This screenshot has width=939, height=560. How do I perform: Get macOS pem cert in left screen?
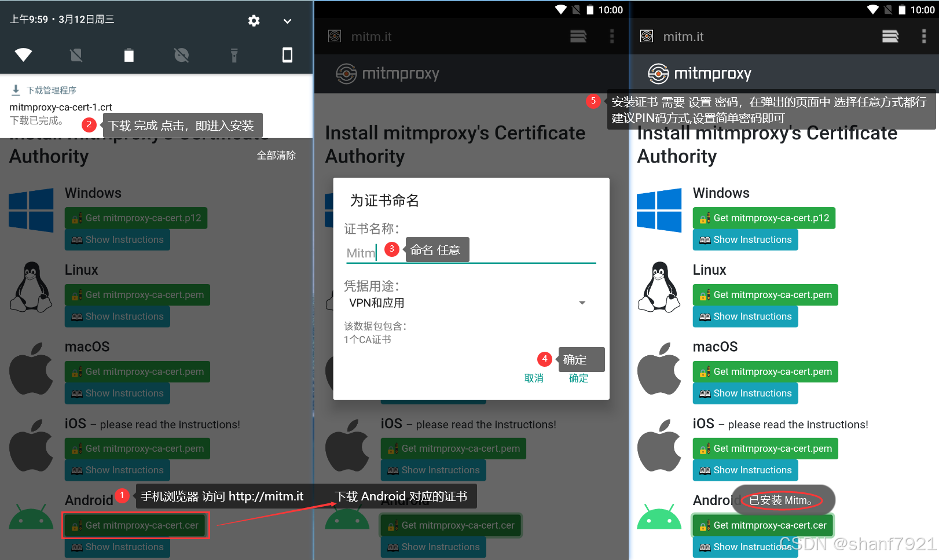pyautogui.click(x=137, y=371)
